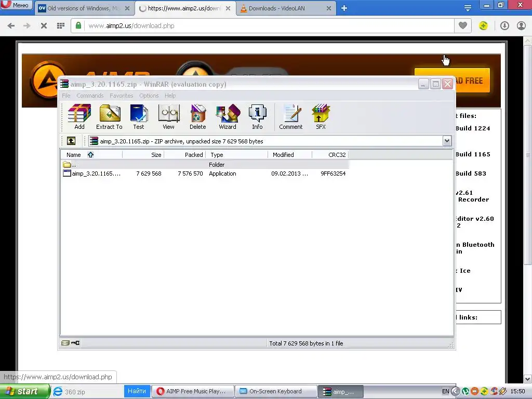Open the Opera downloads icon
The height and width of the screenshot is (399, 532).
click(504, 26)
